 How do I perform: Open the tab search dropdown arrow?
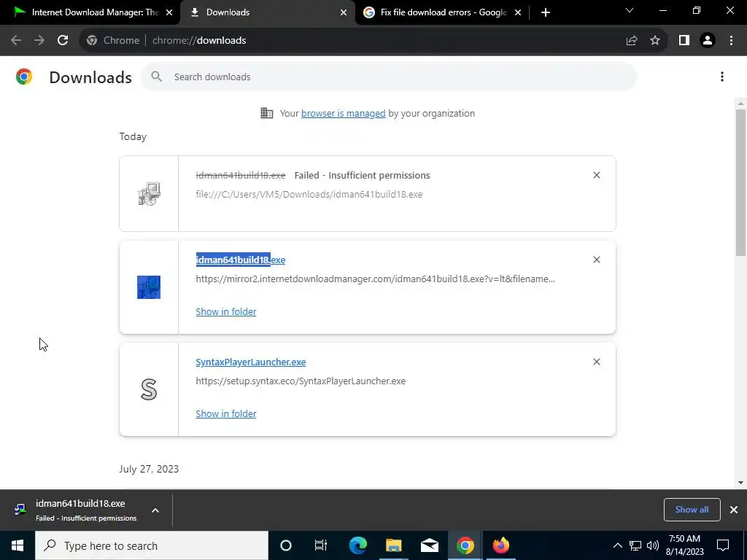[630, 10]
